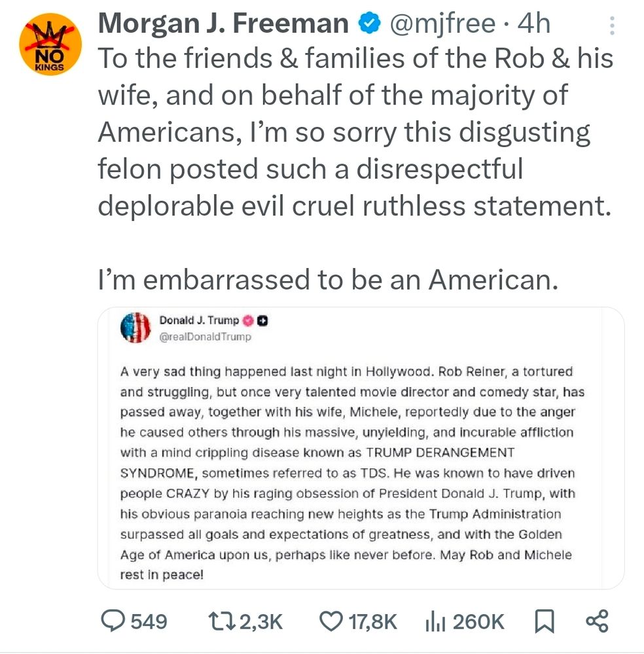Click the Donald J. Trump name in quote
Image resolution: width=644 pixels, height=654 pixels.
(199, 320)
